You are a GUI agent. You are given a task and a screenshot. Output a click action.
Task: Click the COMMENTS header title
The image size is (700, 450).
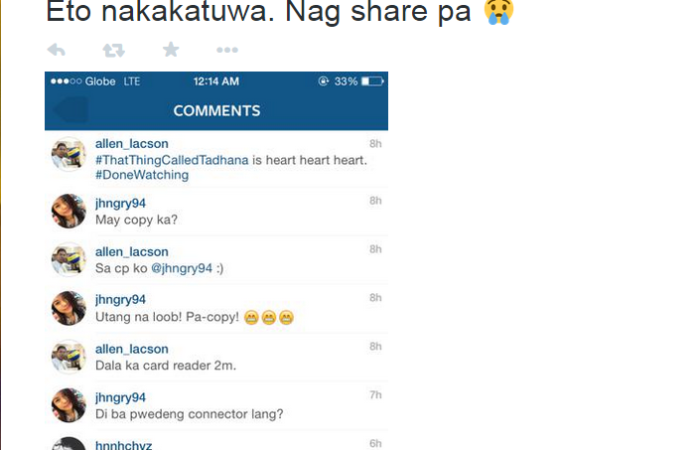coord(217,111)
